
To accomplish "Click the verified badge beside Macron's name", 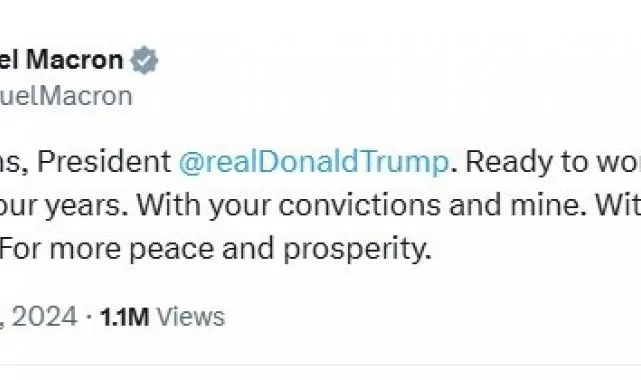I will pyautogui.click(x=144, y=60).
